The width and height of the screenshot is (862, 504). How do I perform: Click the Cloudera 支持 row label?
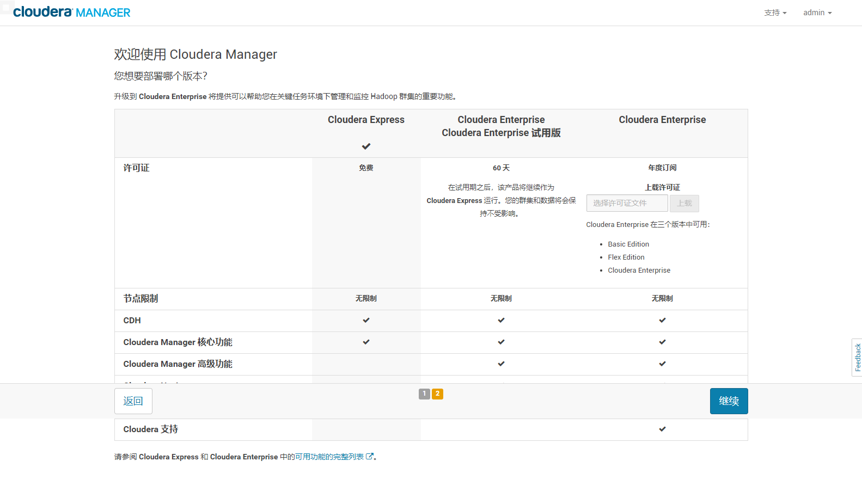pyautogui.click(x=150, y=429)
